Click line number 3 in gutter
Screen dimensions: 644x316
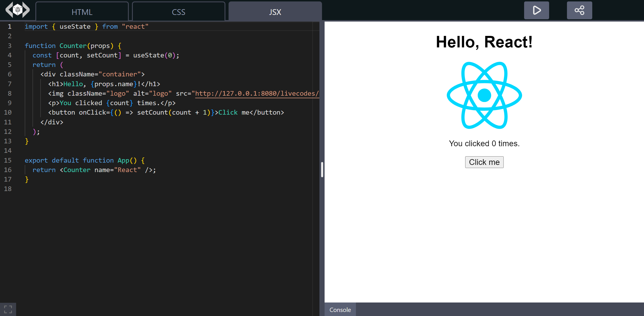9,46
